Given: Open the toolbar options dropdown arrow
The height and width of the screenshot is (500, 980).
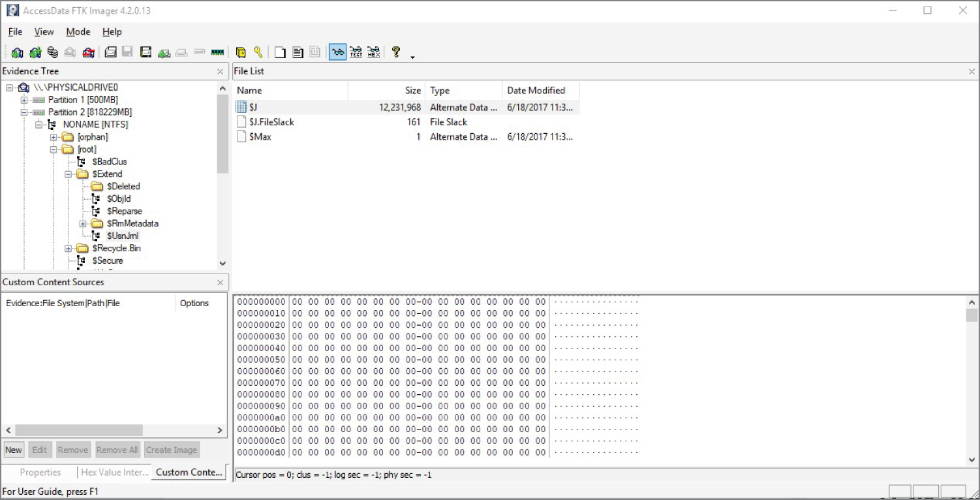Looking at the screenshot, I should click(412, 57).
